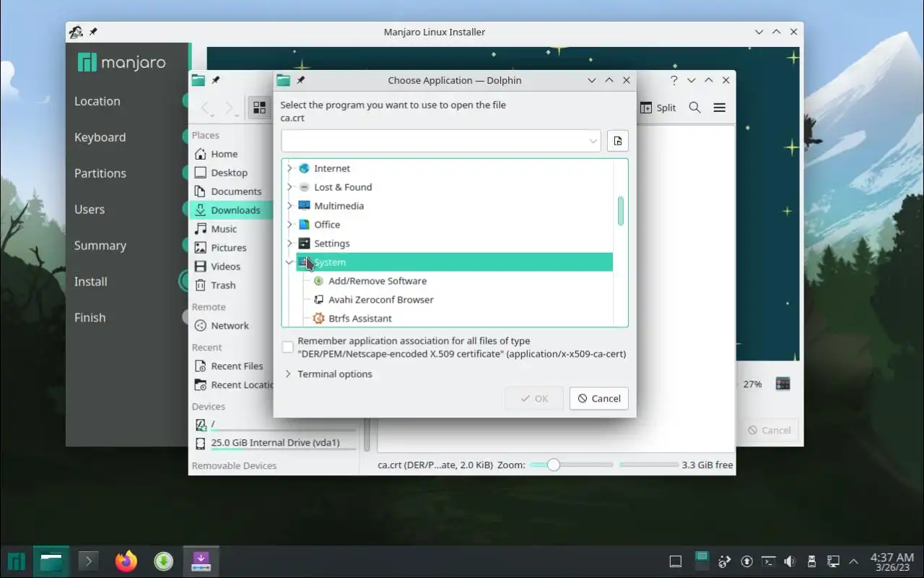Go forward in Dolphin navigation
Viewport: 924px width, 578px height.
231,108
